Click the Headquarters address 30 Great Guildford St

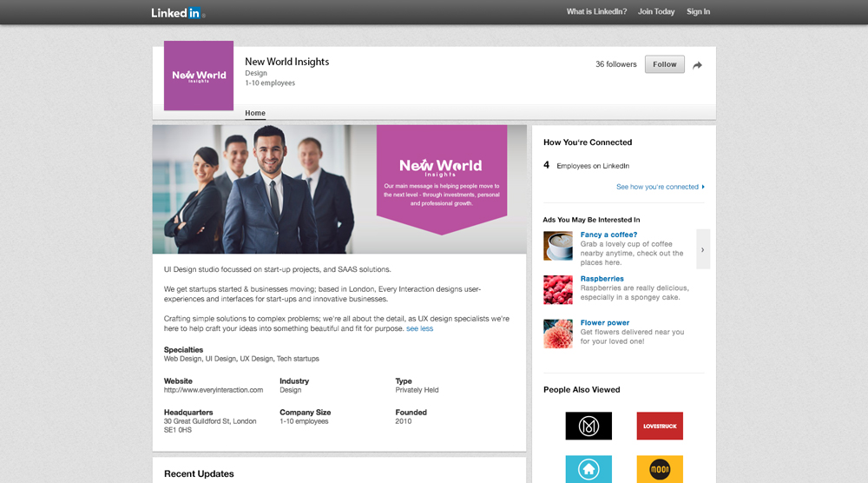pos(210,426)
